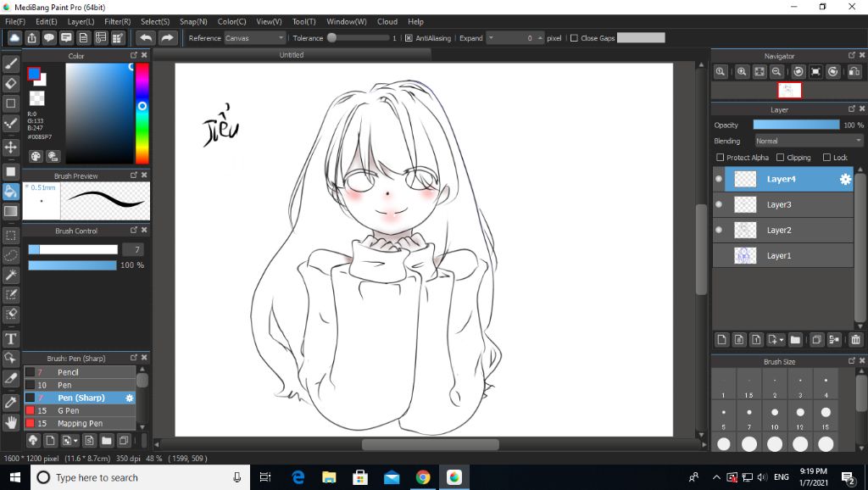The width and height of the screenshot is (868, 490).
Task: Select the Hand tool
Action: (x=10, y=422)
